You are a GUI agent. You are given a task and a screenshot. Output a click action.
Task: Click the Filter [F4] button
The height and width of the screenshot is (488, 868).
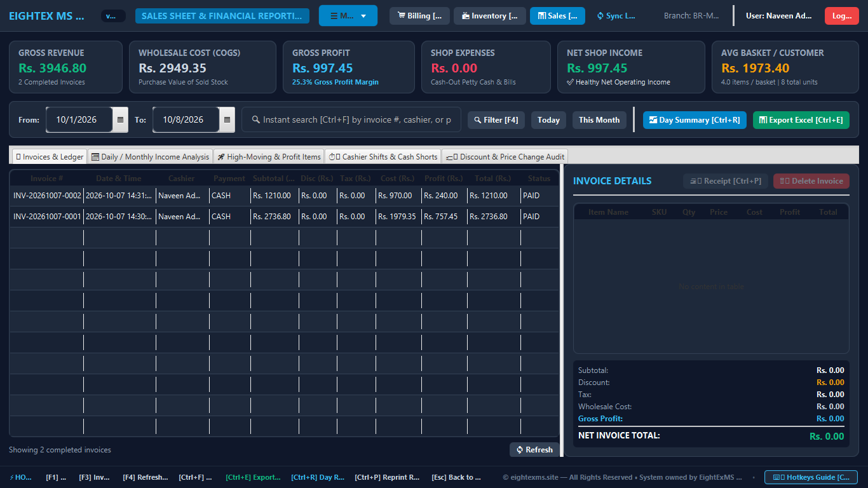[x=496, y=120]
